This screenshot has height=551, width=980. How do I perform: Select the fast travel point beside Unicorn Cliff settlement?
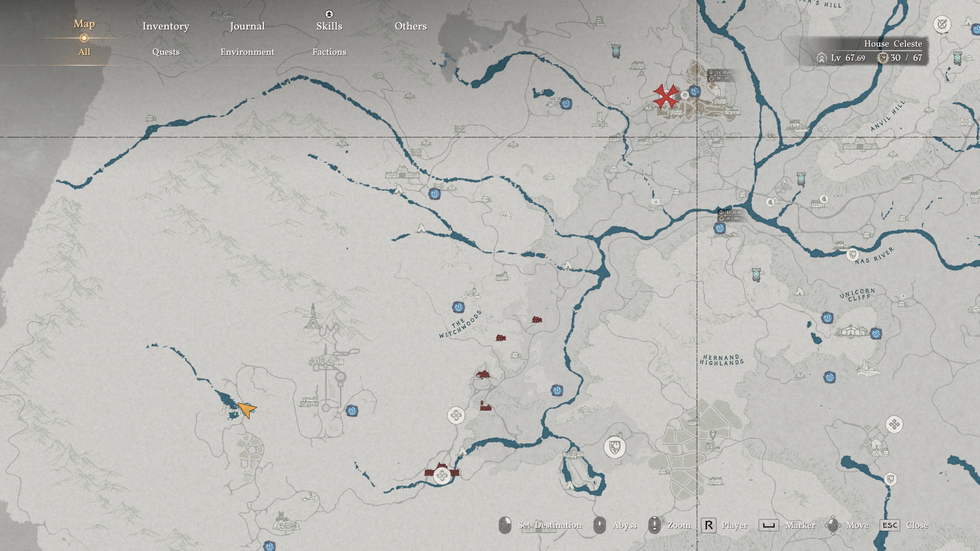[x=876, y=334]
